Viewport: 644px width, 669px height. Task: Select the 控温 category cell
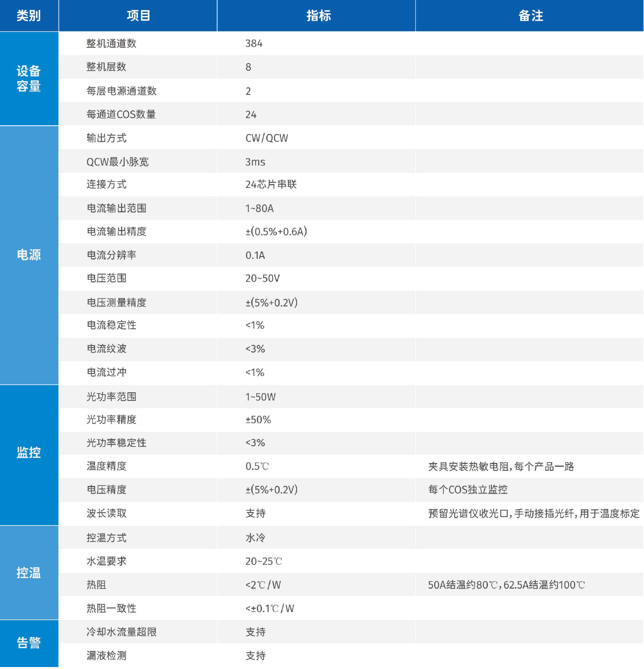click(29, 573)
